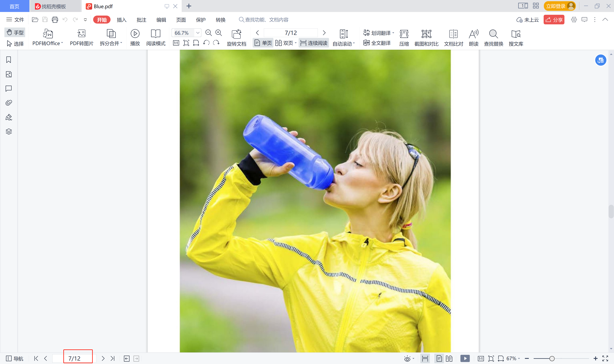The image size is (614, 364).
Task: Open the PDF转图片 conversion tool
Action: tap(82, 37)
